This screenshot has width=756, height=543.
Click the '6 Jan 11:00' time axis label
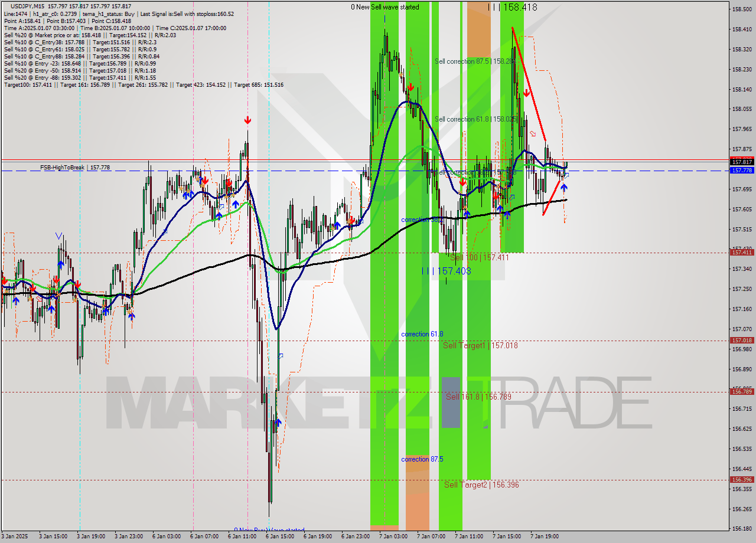(x=241, y=537)
